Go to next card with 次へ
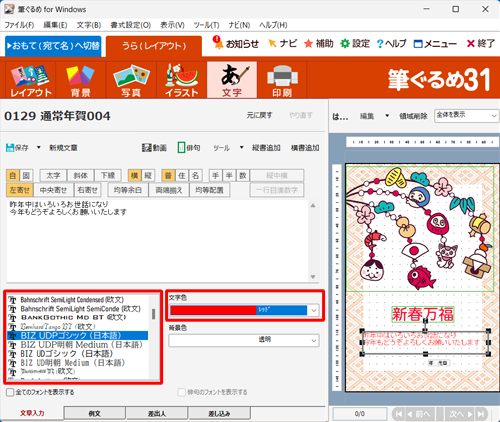This screenshot has width=500, height=422. pos(460,414)
